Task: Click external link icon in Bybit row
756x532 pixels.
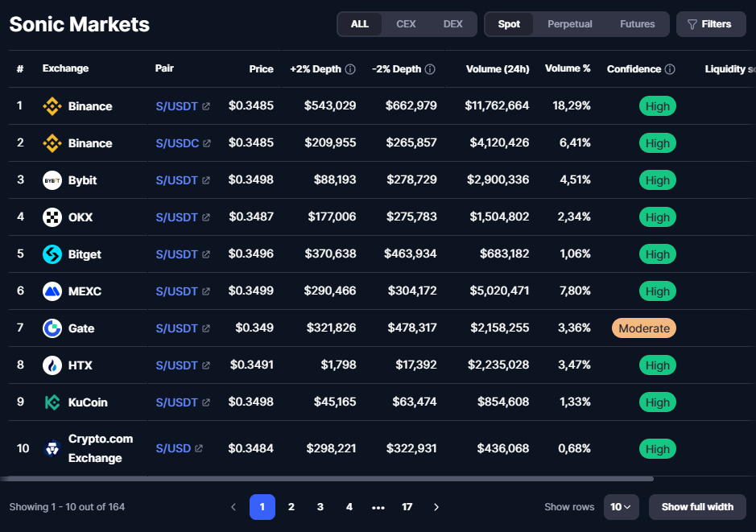Action: pyautogui.click(x=206, y=181)
